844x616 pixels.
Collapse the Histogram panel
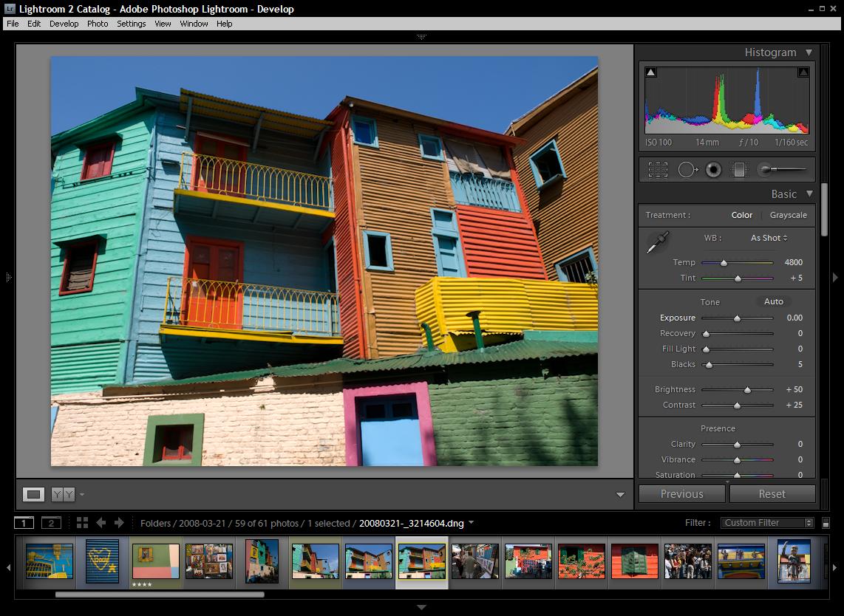tap(809, 52)
